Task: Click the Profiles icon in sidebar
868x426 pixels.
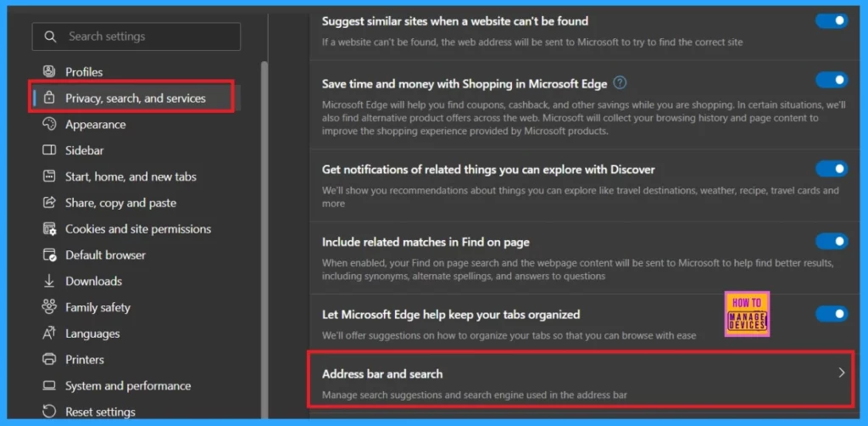Action: coord(49,71)
